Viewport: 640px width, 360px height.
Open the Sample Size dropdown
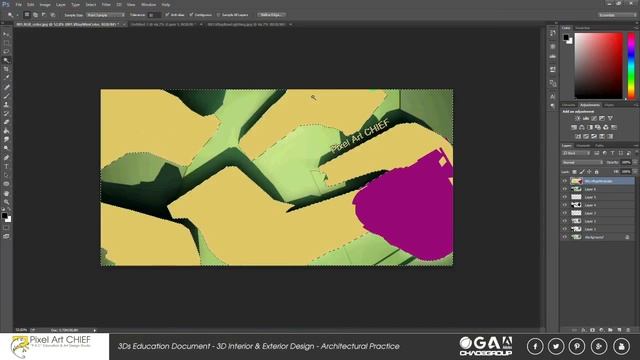tap(105, 15)
